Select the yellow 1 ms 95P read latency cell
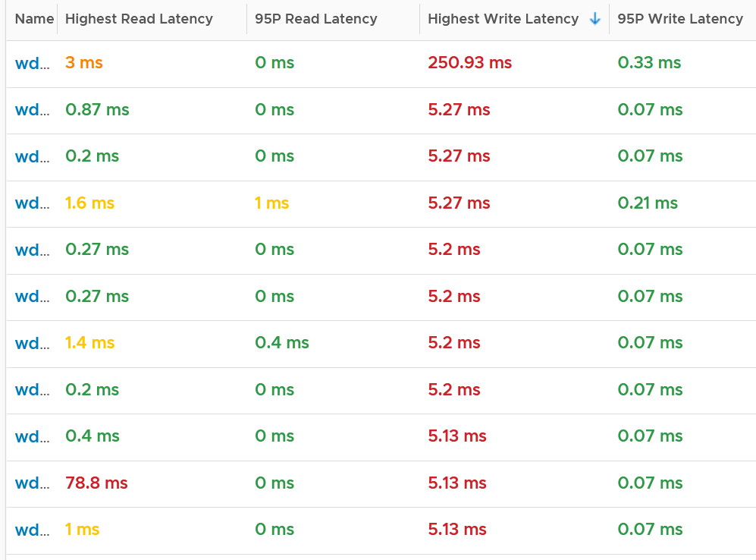756x560 pixels. coord(271,203)
